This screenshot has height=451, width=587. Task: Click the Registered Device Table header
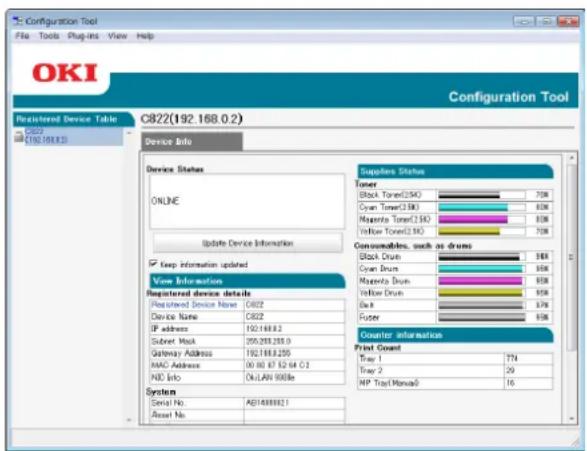point(73,119)
